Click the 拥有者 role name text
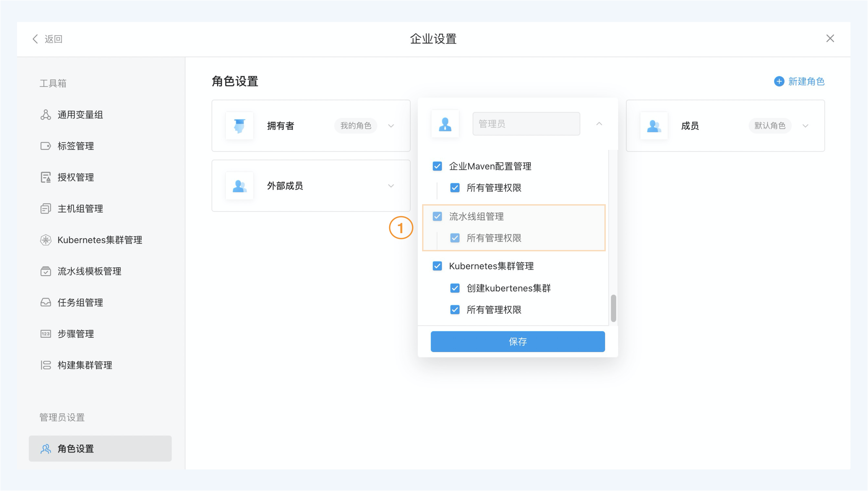Viewport: 868px width, 491px height. (280, 126)
